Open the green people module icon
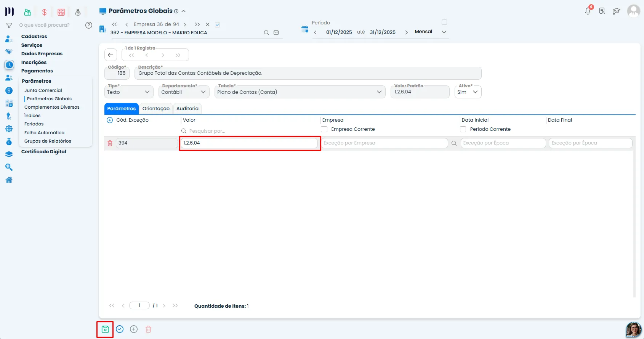Screen dimensions: 644x339 point(27,12)
